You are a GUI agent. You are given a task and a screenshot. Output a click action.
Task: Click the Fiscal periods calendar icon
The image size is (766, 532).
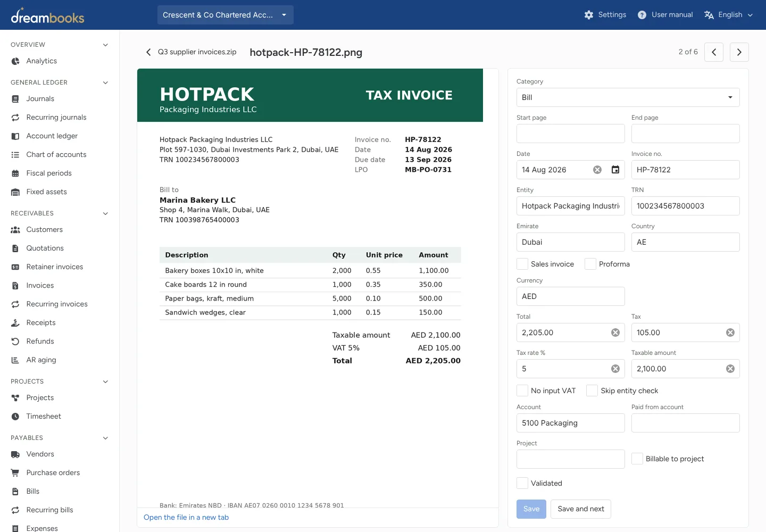point(15,173)
